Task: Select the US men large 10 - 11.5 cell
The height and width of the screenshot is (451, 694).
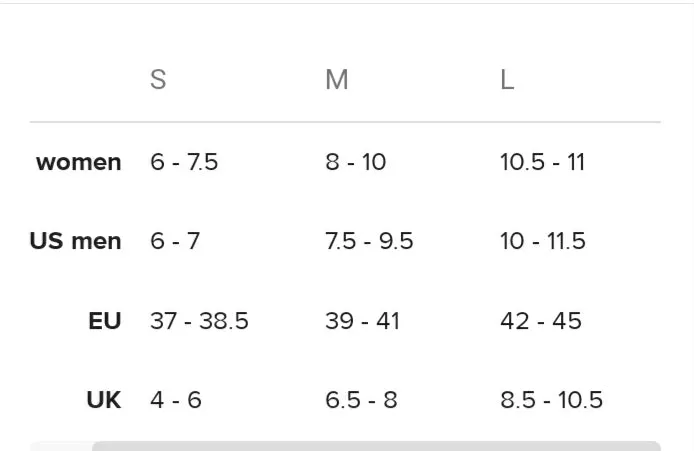Action: click(x=543, y=241)
